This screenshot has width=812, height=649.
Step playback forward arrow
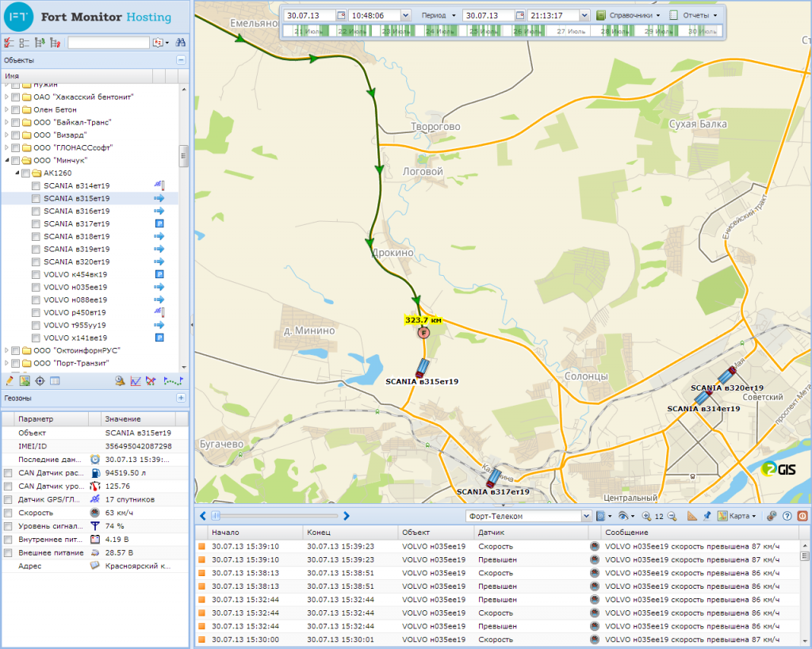[347, 516]
